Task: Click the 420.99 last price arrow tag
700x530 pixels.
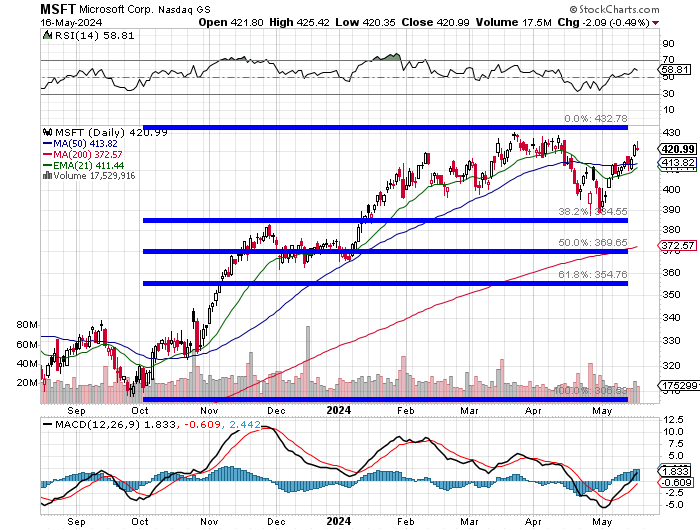Action: tap(676, 149)
